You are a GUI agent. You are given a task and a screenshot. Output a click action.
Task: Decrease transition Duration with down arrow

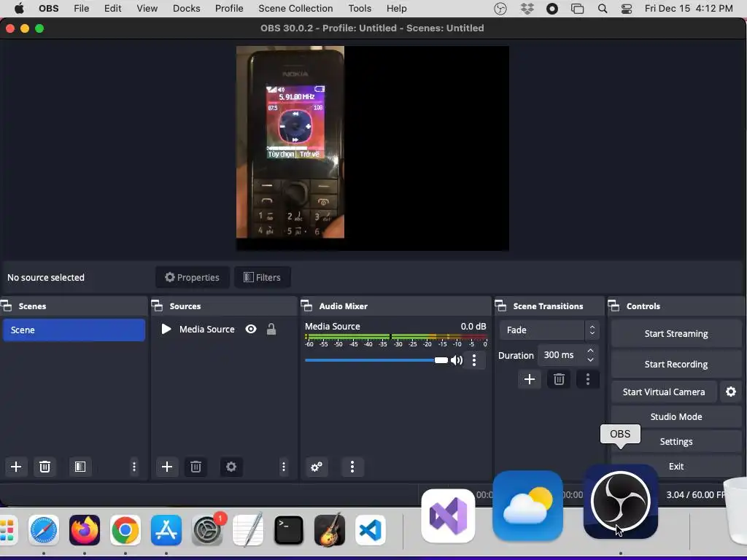(x=591, y=359)
